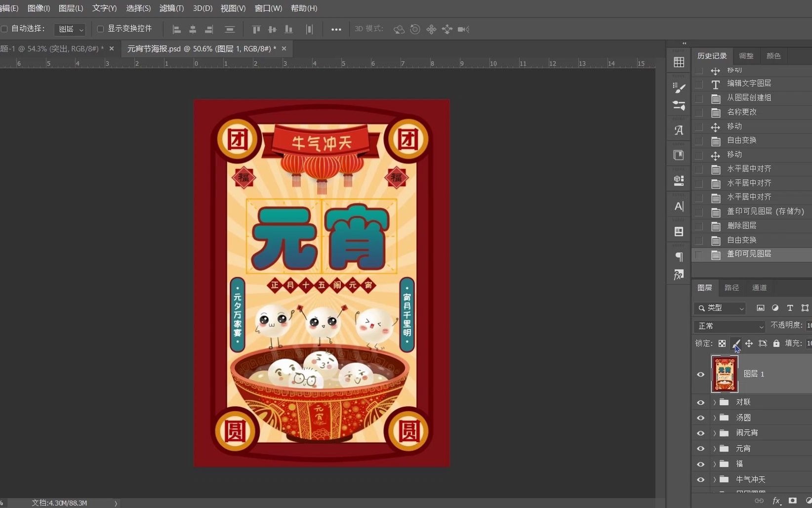Viewport: 812px width, 508px height.
Task: Hide the 对联 group
Action: (x=700, y=402)
